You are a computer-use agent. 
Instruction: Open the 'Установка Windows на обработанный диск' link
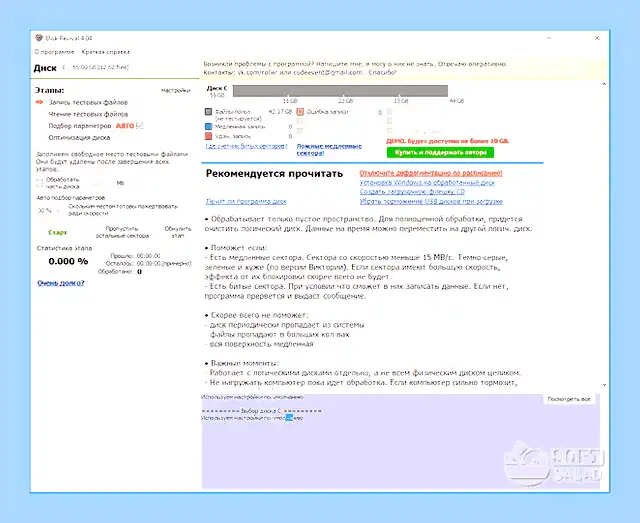pos(427,182)
